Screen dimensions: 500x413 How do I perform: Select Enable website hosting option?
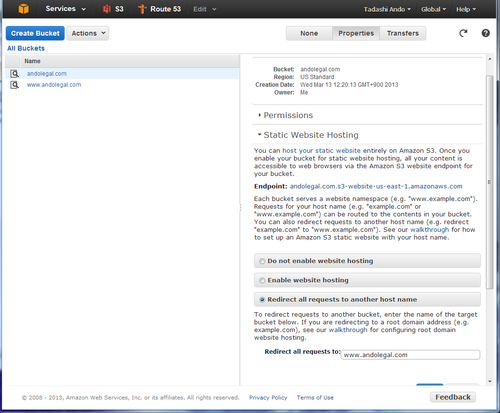[262, 281]
